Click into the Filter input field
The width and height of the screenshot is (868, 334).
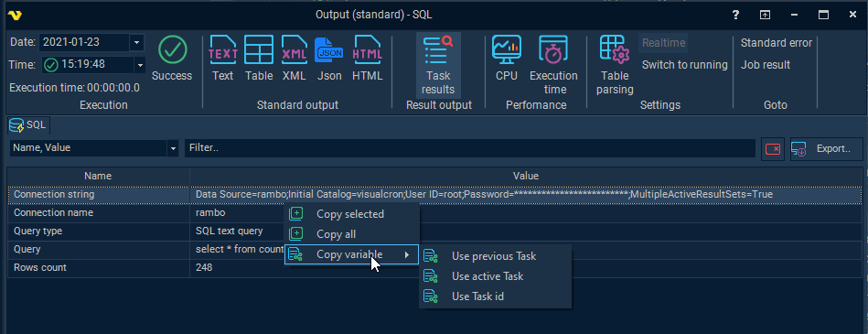[470, 148]
